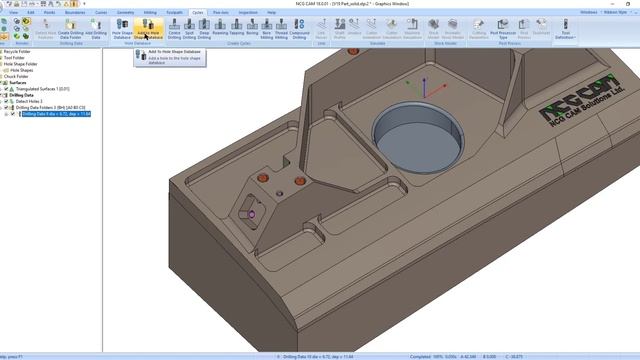Select the Recycle Folder tree item
The image size is (640, 360).
[x=17, y=51]
